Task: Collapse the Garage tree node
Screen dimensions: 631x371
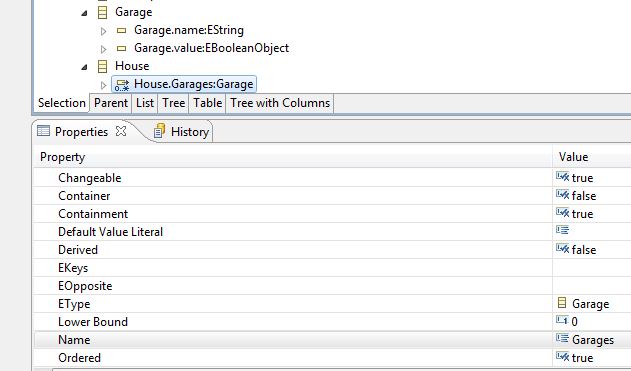Action: [x=85, y=13]
